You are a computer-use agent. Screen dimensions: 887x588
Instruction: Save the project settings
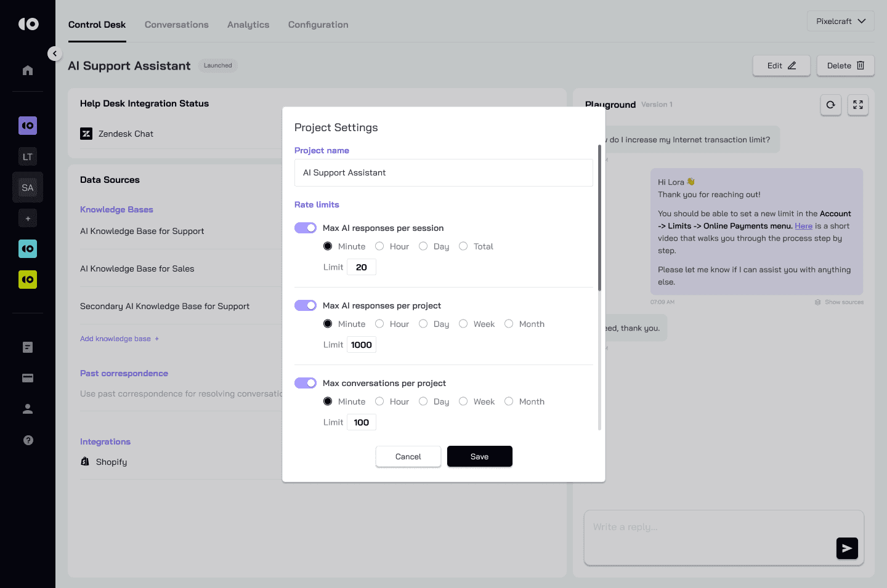tap(479, 456)
